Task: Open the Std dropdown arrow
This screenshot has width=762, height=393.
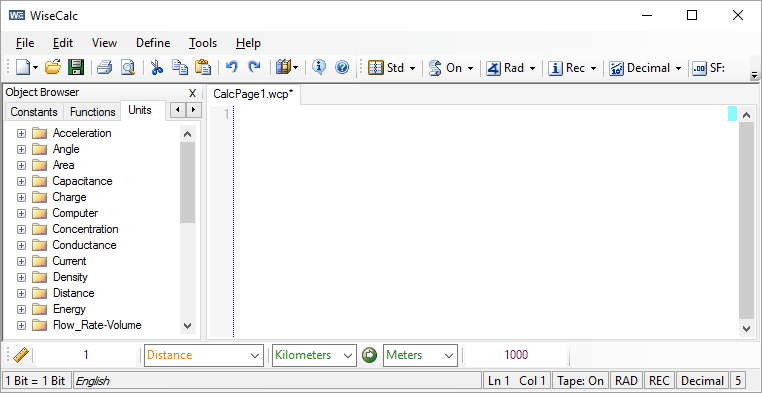Action: [412, 68]
